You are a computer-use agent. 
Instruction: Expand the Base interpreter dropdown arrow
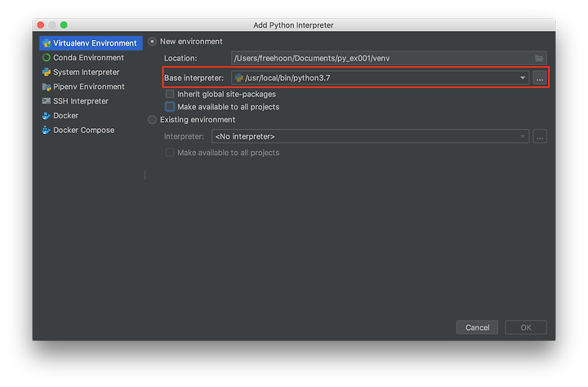[x=523, y=78]
